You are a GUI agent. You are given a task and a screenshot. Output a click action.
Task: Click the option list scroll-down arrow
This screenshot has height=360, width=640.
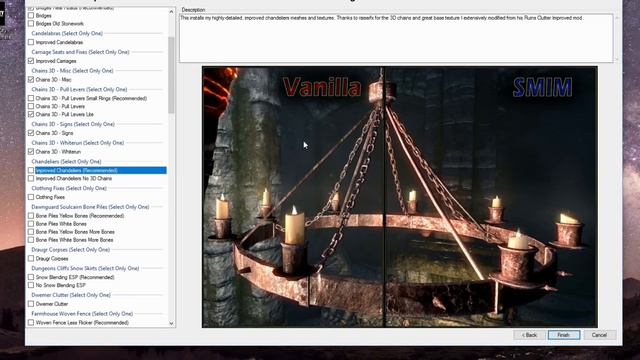pyautogui.click(x=171, y=323)
